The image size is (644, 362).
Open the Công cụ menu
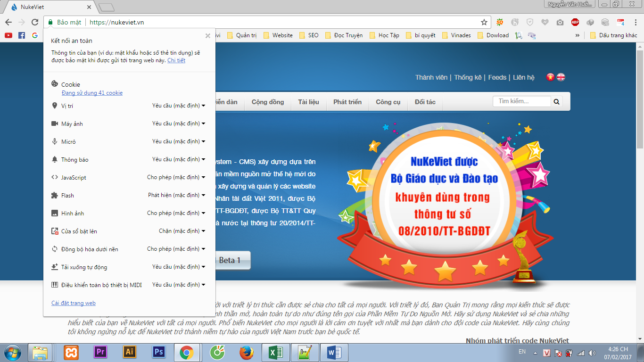click(388, 102)
